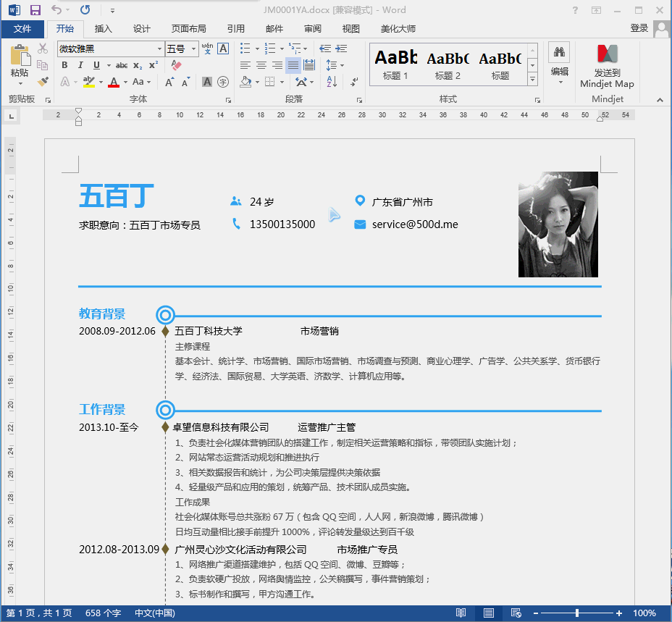Switch to Read Mode view icon
The image size is (672, 622).
tap(461, 613)
